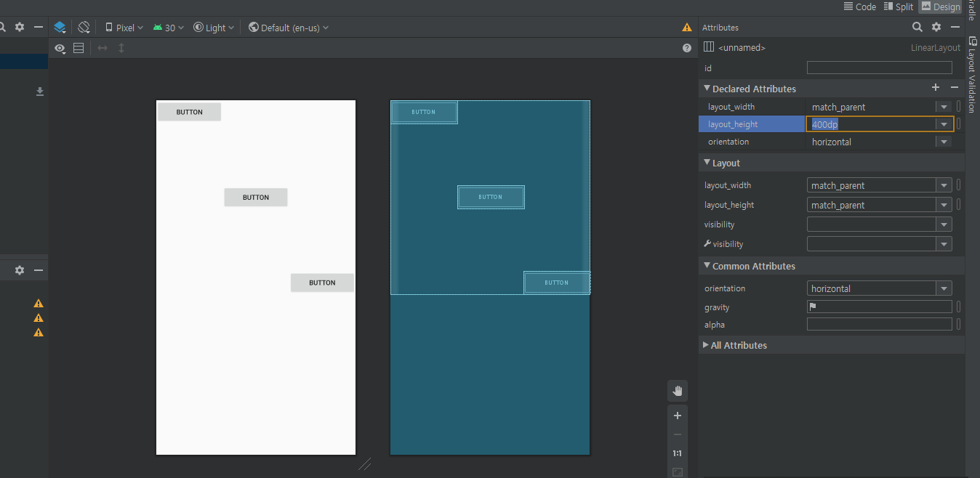Switch to the Design view tab

pos(940,7)
